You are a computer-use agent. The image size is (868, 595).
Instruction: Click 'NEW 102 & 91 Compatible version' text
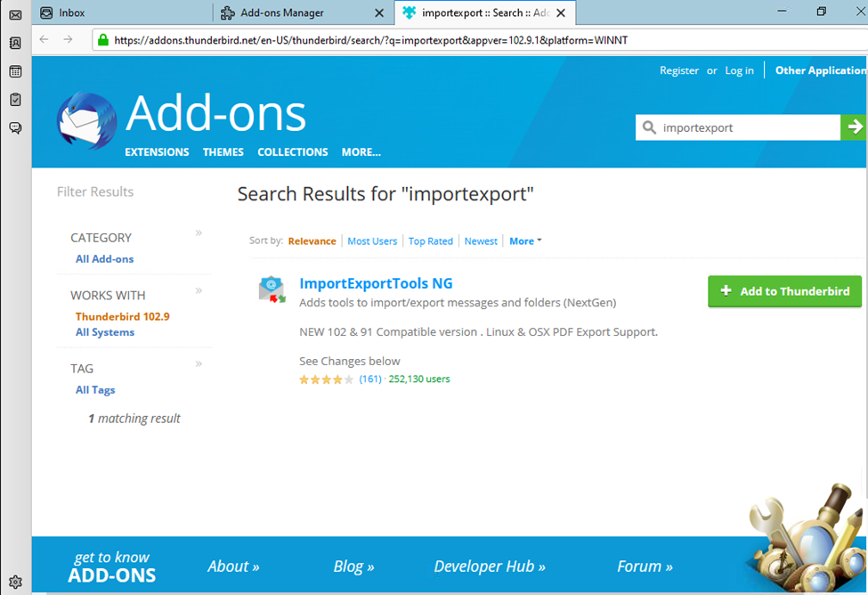[478, 332]
